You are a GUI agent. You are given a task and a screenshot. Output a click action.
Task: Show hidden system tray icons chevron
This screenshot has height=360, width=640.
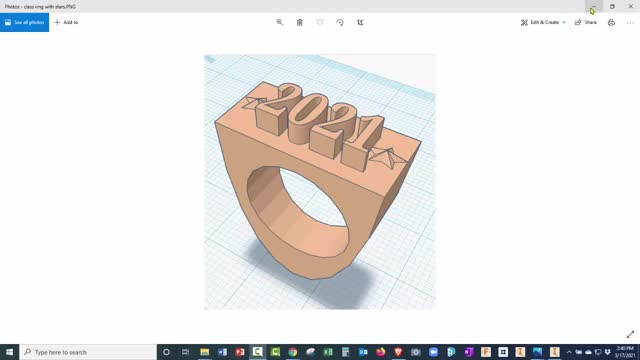(x=569, y=352)
